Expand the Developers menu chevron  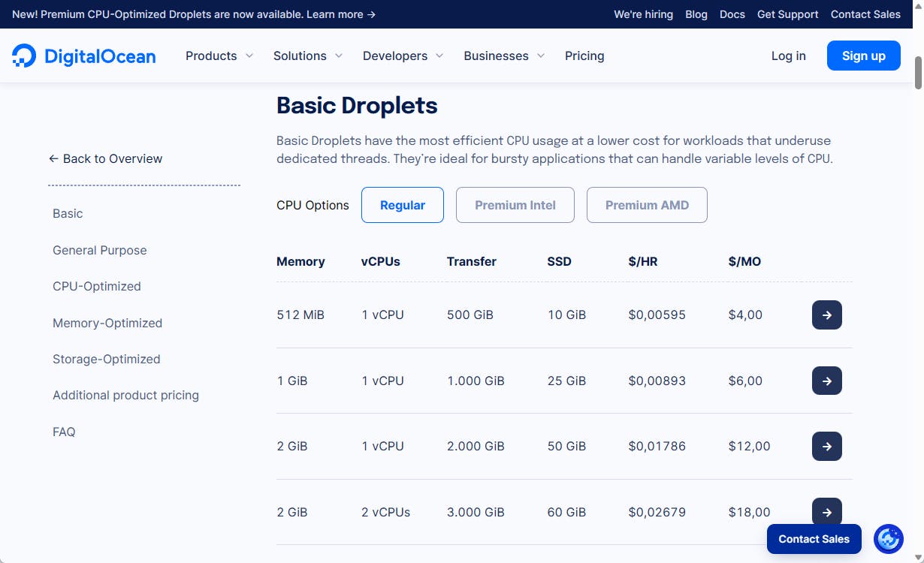click(x=439, y=56)
